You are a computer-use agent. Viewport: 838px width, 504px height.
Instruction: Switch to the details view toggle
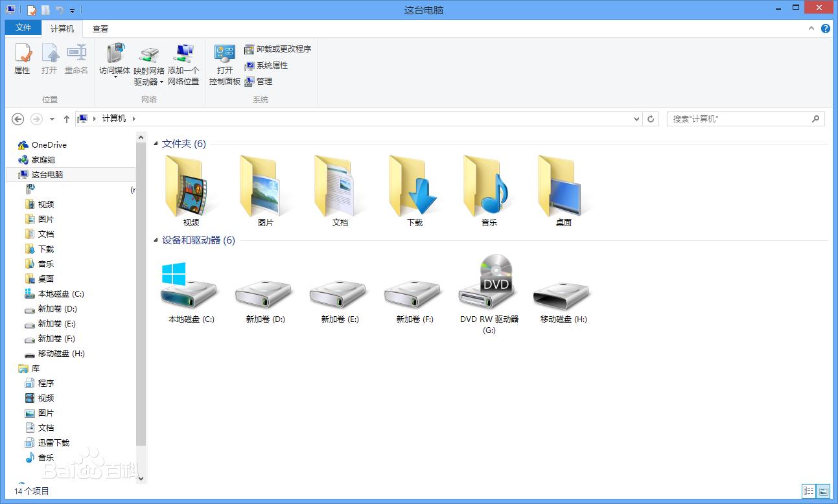pyautogui.click(x=808, y=491)
